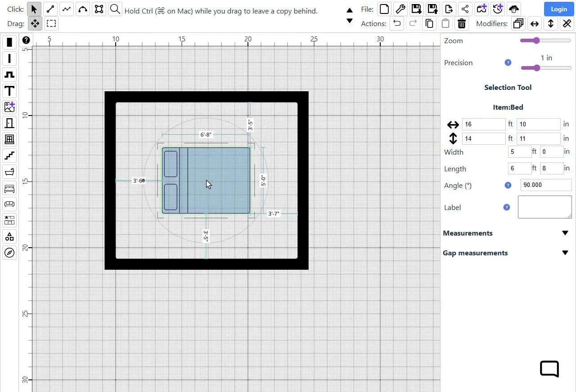Image resolution: width=576 pixels, height=392 pixels.
Task: Click the share icon
Action: tap(465, 9)
